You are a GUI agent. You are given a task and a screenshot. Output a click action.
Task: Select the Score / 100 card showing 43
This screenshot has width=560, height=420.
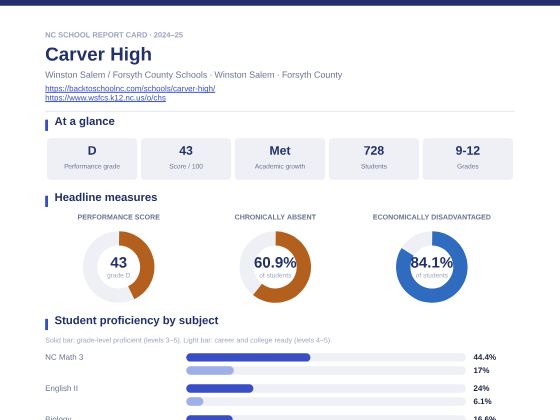click(x=186, y=159)
